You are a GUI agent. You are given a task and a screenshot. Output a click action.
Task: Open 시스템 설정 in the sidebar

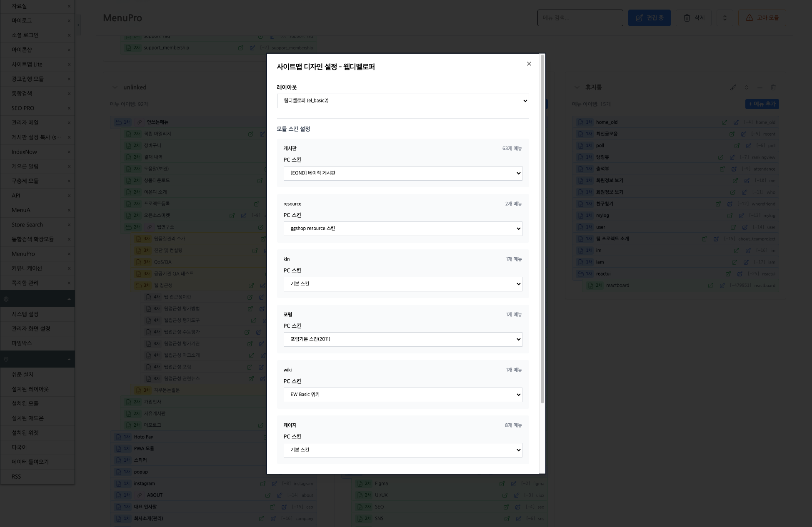click(x=25, y=314)
